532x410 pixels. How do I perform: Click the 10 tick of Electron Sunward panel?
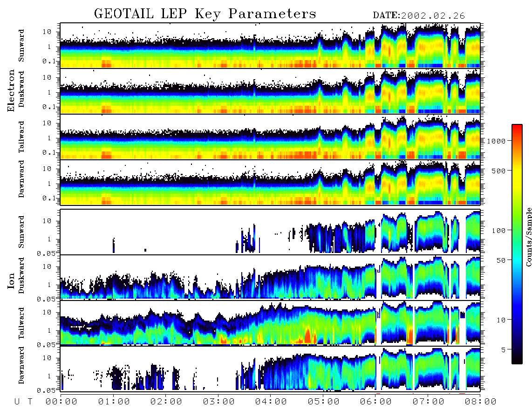[x=47, y=32]
